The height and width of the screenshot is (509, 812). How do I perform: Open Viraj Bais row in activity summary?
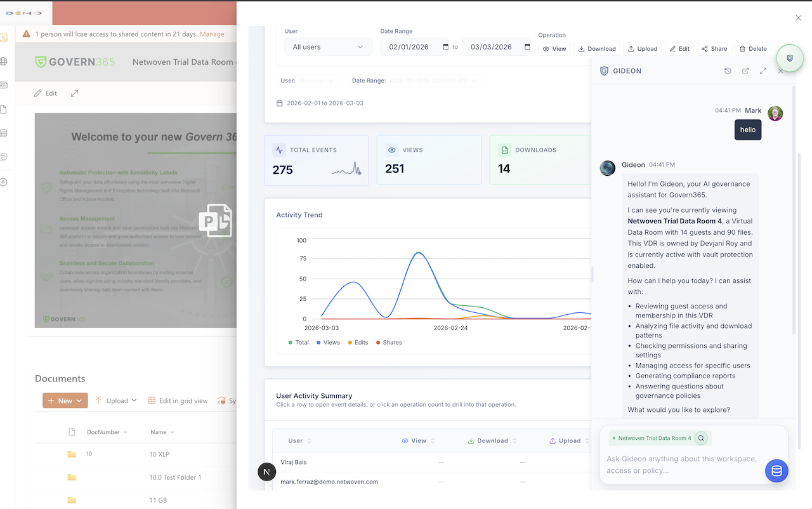point(432,462)
